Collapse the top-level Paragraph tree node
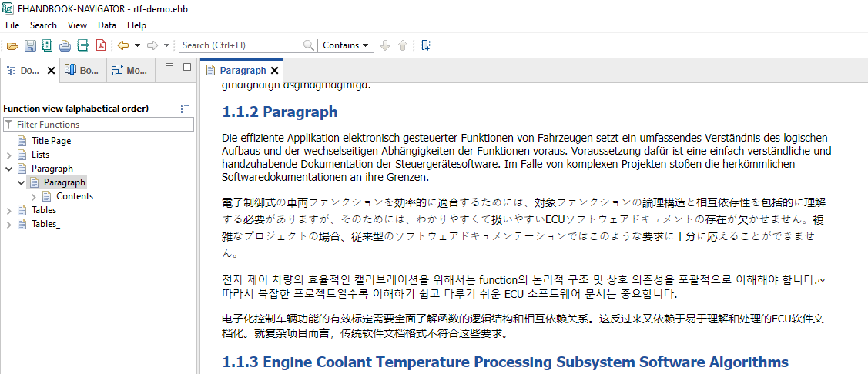868x374 pixels. click(x=9, y=169)
